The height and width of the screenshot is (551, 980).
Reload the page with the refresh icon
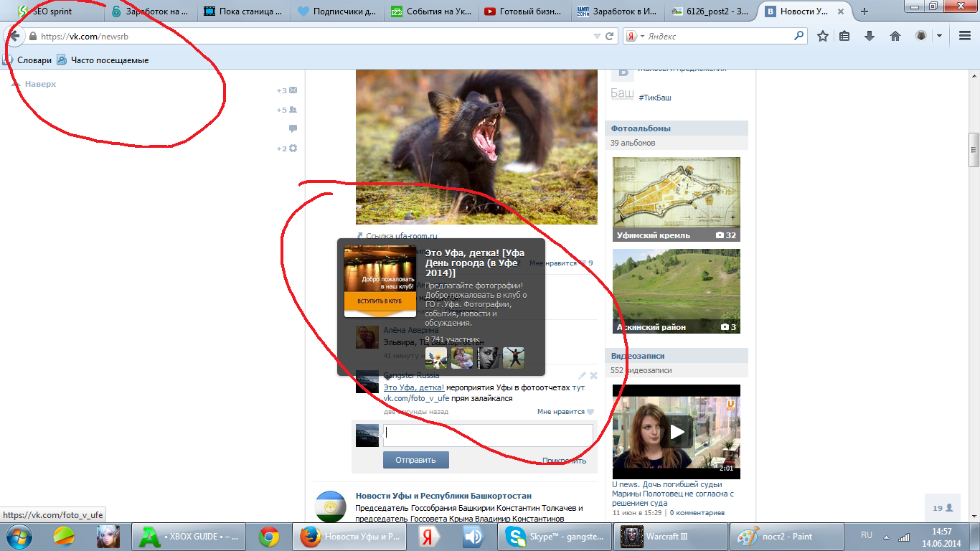pos(610,36)
